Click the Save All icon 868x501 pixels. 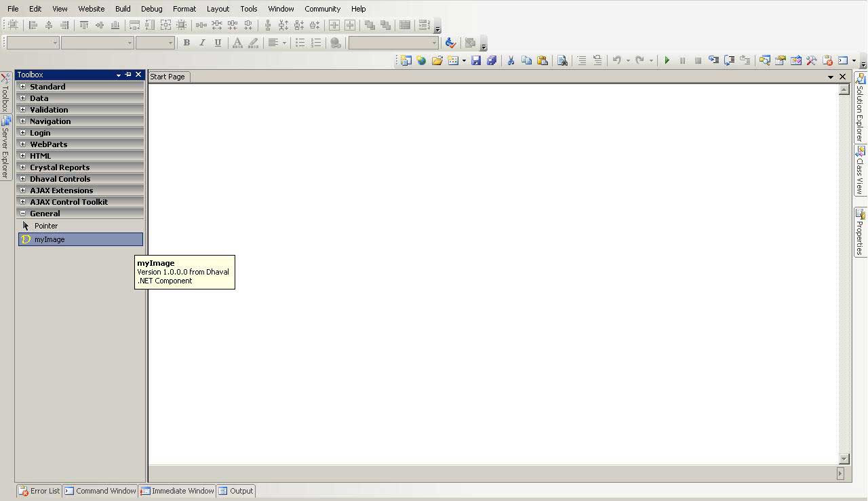(492, 60)
